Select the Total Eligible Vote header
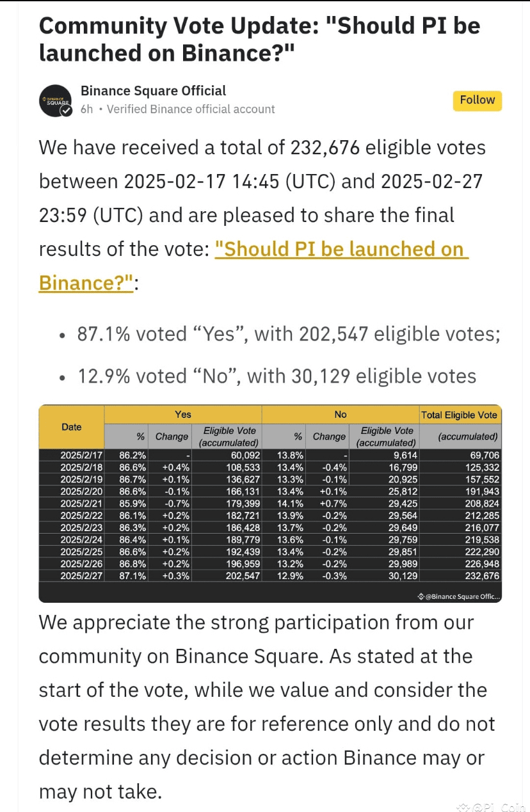 [x=459, y=415]
